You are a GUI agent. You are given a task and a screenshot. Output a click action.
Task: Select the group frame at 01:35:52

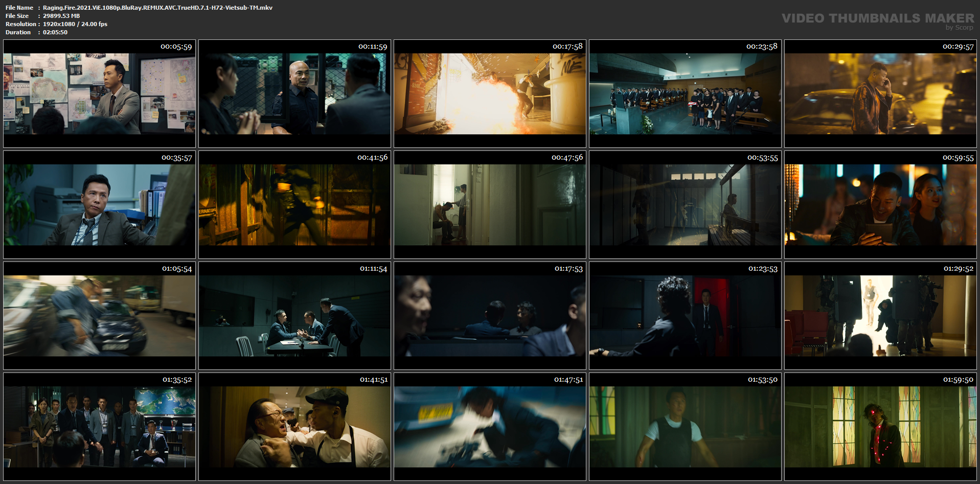coord(99,427)
